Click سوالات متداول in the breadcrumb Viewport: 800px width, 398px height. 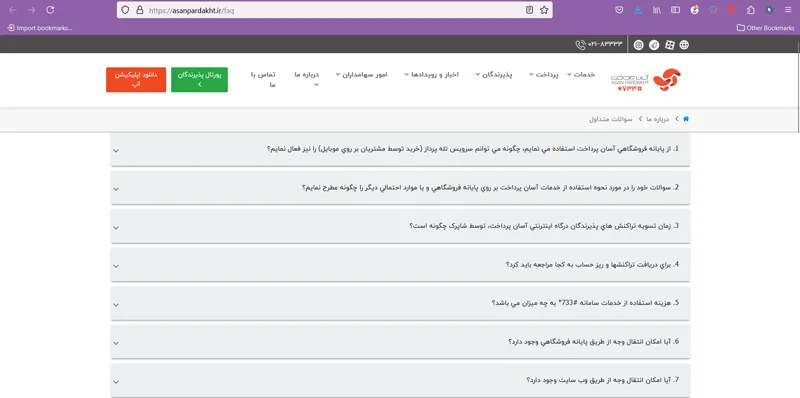[610, 119]
